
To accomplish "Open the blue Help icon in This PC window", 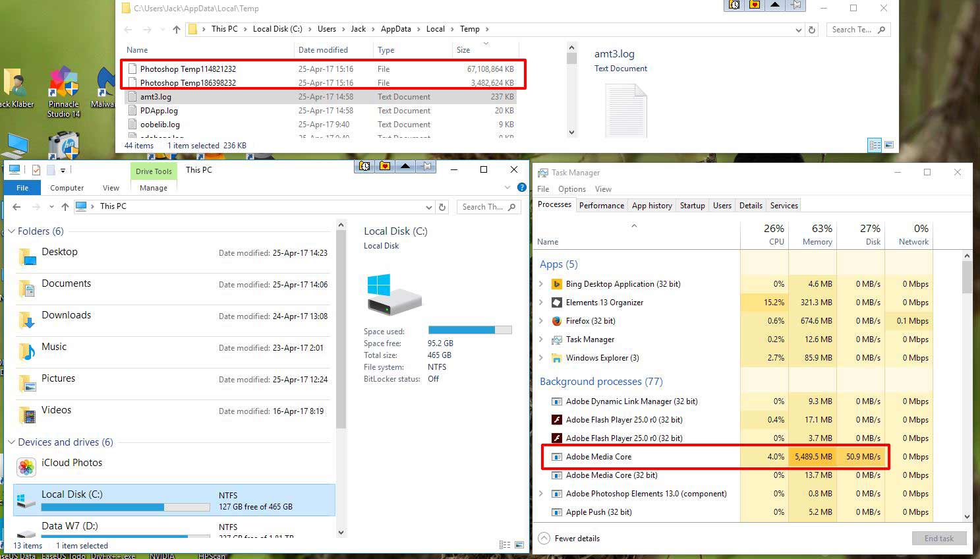I will click(522, 188).
